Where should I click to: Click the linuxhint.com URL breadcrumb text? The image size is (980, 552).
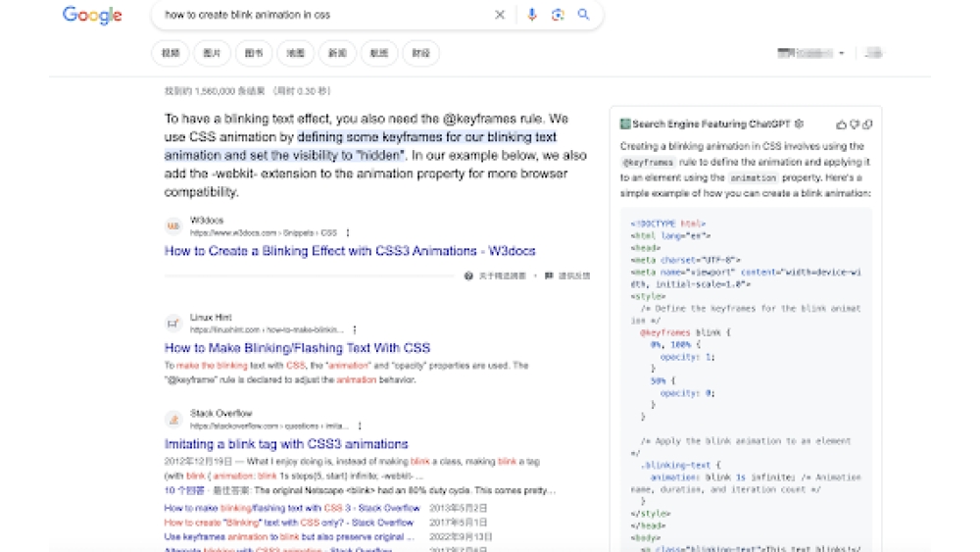coord(267,329)
